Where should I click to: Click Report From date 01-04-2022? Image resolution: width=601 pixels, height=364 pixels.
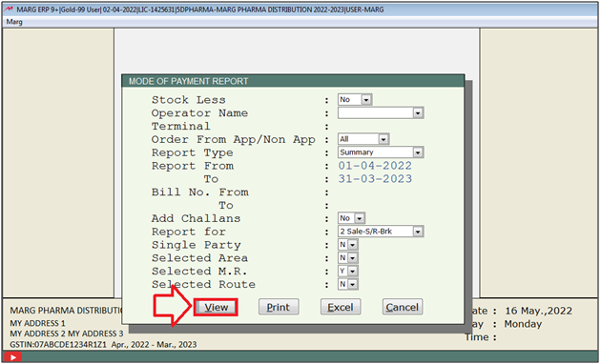375,166
